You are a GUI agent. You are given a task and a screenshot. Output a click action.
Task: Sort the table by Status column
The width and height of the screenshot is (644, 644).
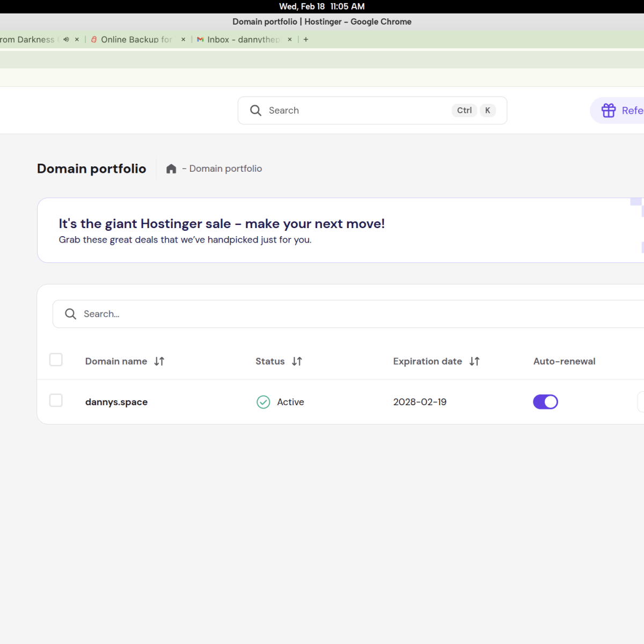click(298, 361)
